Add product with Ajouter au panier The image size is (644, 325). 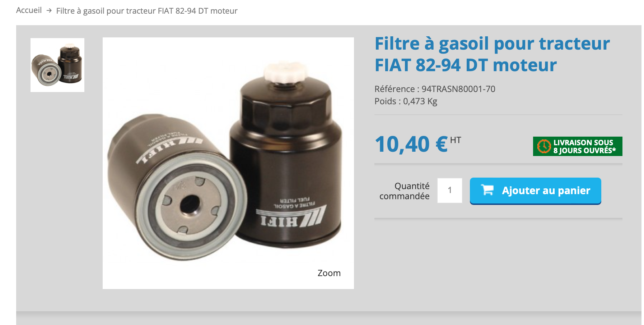[535, 191]
